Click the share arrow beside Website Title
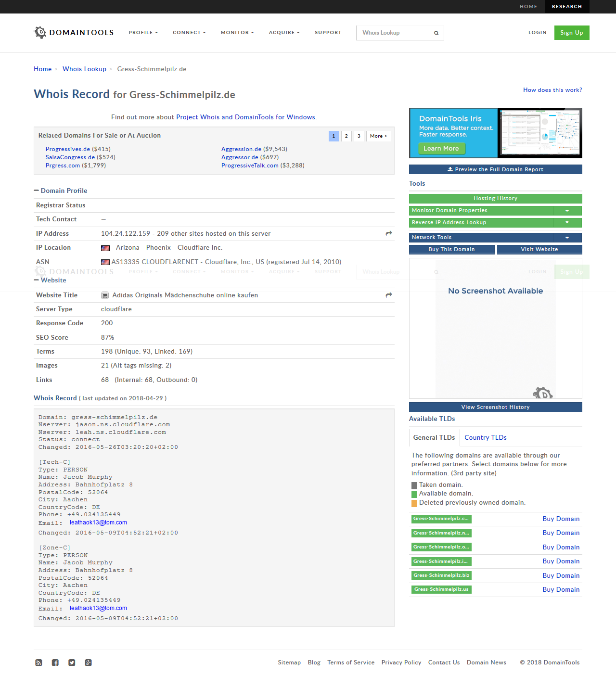 coord(389,295)
